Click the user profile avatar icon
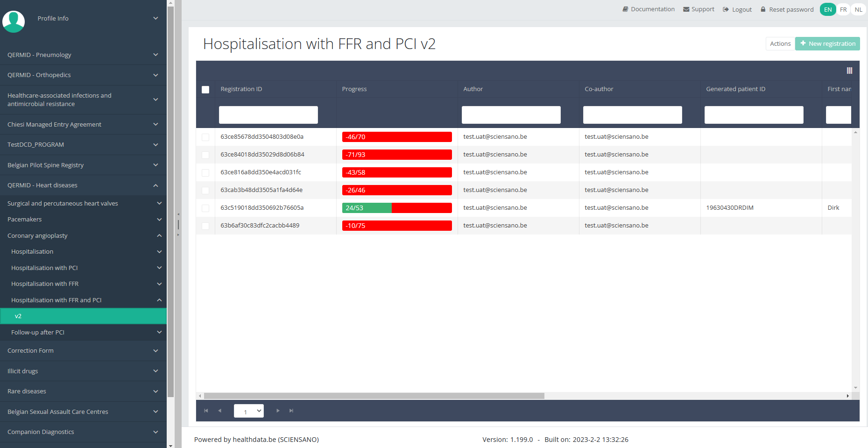Image resolution: width=868 pixels, height=448 pixels. pos(14,21)
